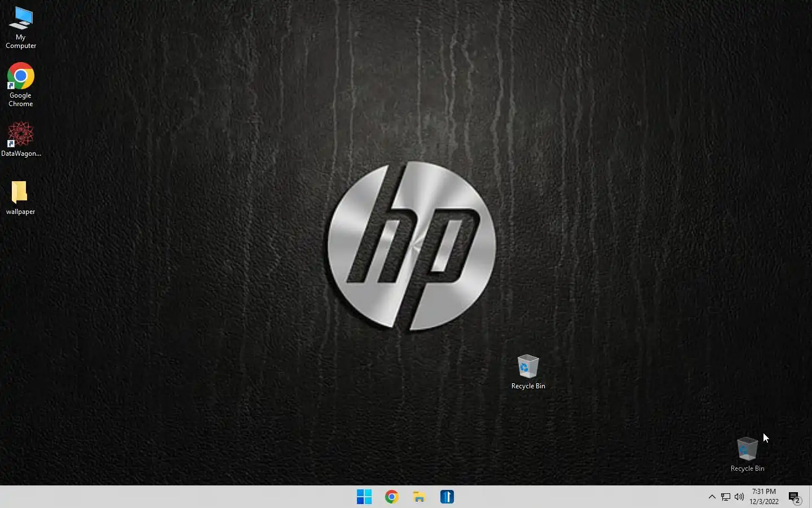Launch Chrome from the taskbar

pos(392,497)
